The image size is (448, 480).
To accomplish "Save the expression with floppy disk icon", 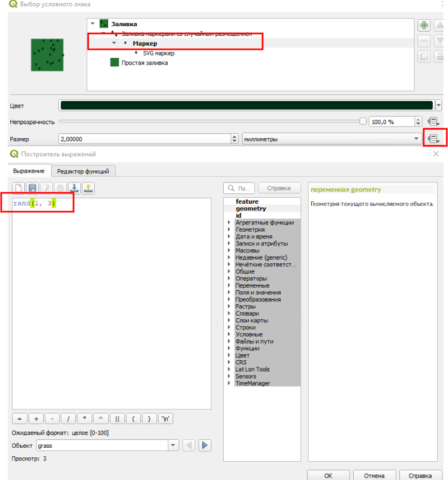I will (32, 188).
